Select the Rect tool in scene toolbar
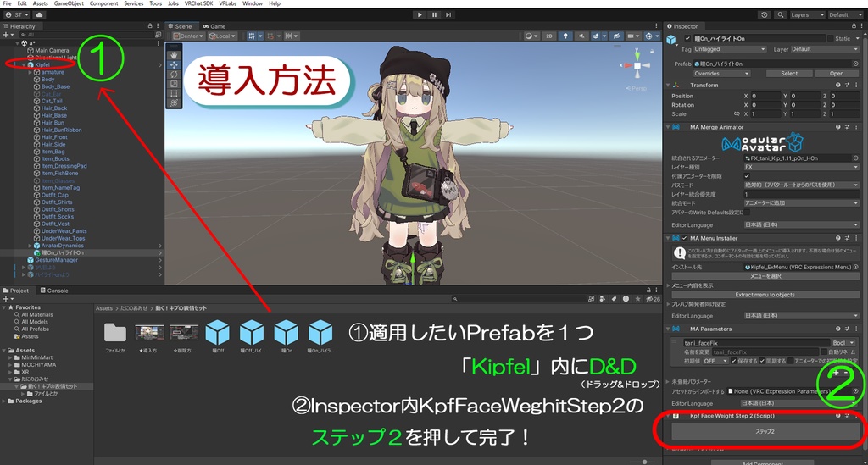 point(174,93)
